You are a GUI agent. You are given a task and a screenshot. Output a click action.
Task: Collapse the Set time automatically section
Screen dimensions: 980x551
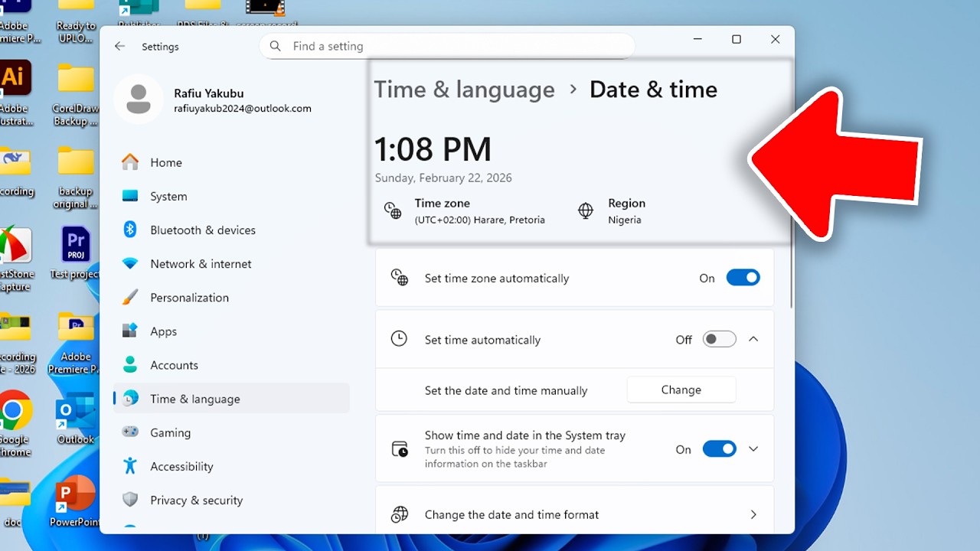[x=753, y=339]
